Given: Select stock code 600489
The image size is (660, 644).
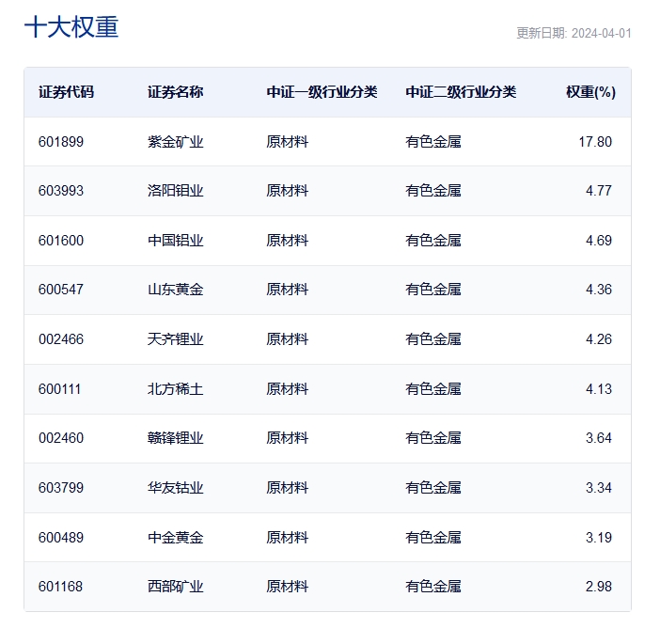Looking at the screenshot, I should 61,538.
